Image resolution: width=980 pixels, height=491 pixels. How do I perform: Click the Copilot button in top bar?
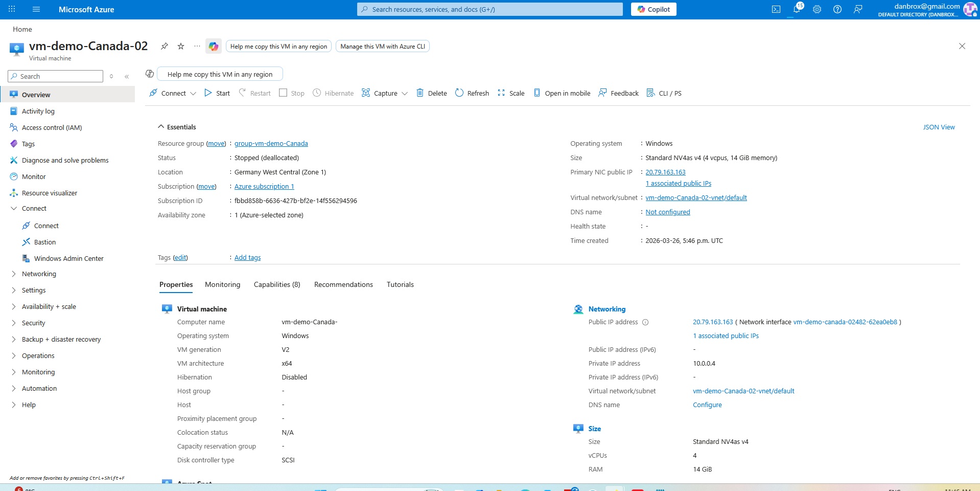[x=654, y=9]
